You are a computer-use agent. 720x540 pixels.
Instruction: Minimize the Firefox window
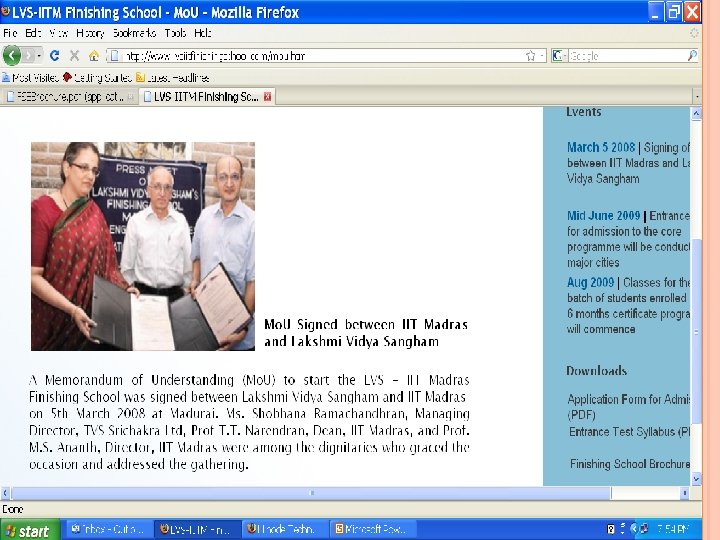pyautogui.click(x=655, y=12)
